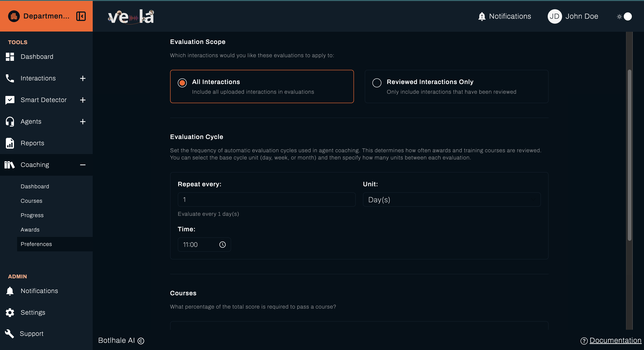The width and height of the screenshot is (644, 350).
Task: Collapse the sidebar with the panel icon
Action: [x=81, y=16]
